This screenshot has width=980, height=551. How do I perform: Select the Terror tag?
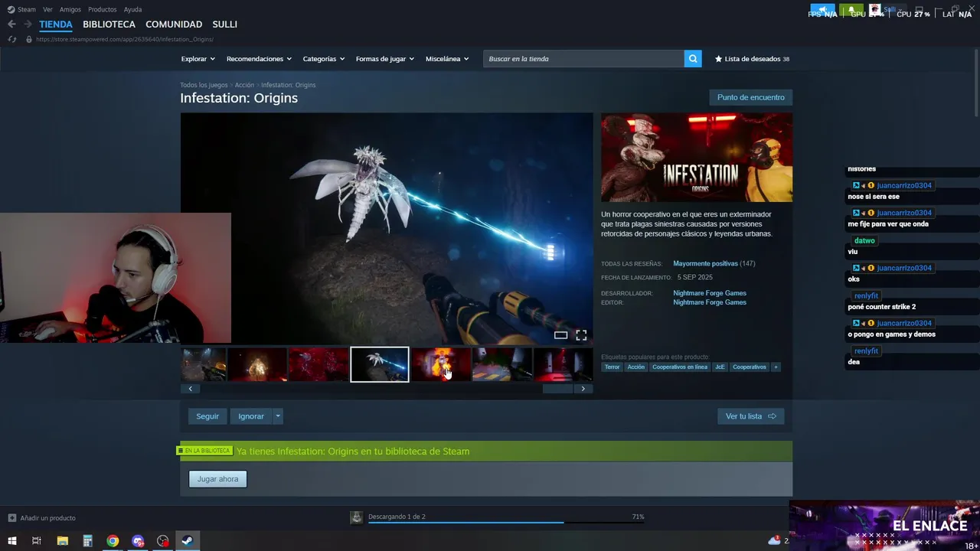click(x=612, y=367)
